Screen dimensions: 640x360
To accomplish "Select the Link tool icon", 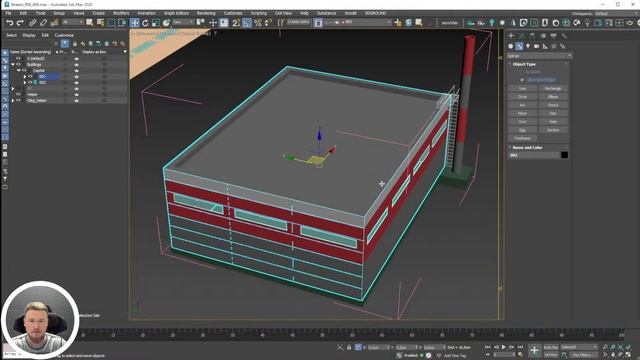I will click(33, 23).
